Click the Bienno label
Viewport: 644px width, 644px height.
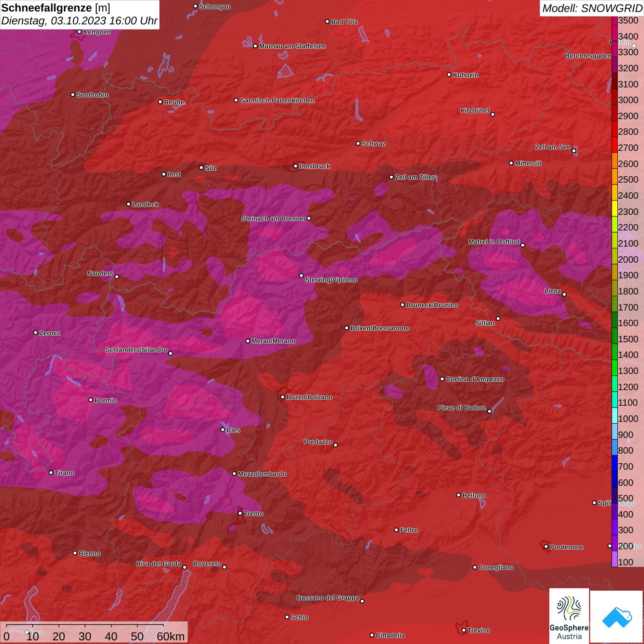(89, 553)
